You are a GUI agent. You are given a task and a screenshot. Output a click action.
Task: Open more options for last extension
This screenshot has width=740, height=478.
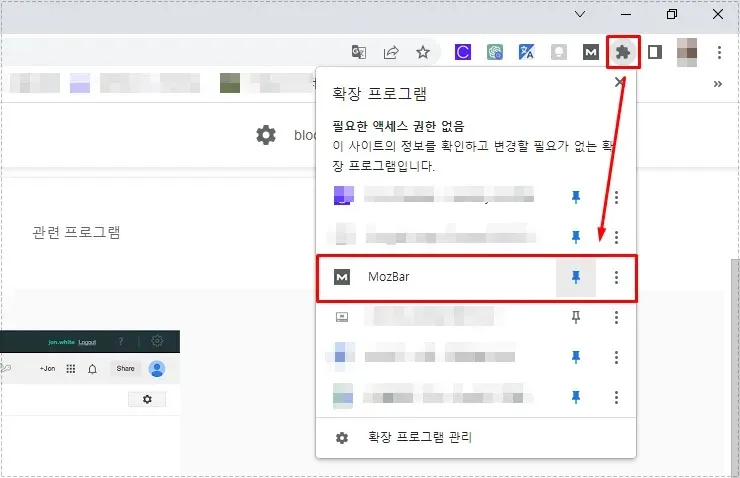coord(616,397)
